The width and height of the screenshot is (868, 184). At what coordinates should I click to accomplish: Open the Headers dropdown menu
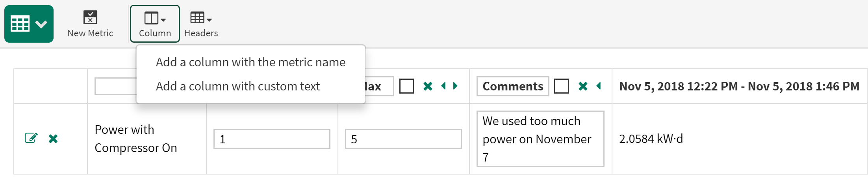click(x=201, y=24)
